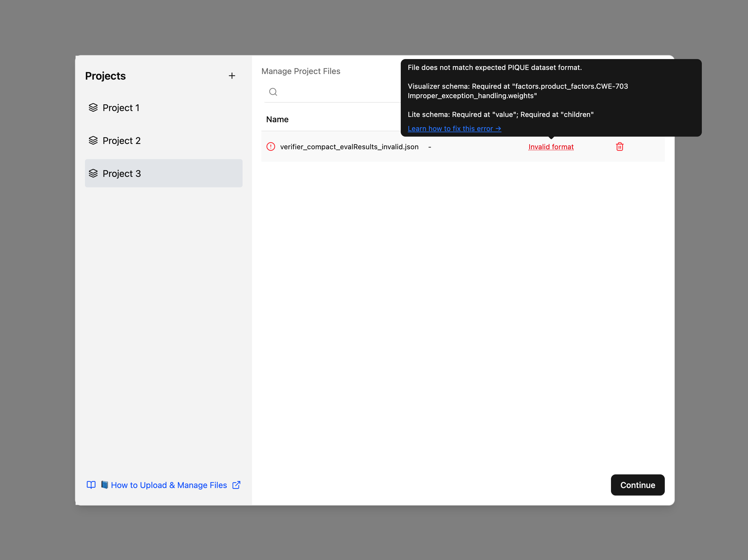
Task: Click into the file search field
Action: pyautogui.click(x=338, y=92)
